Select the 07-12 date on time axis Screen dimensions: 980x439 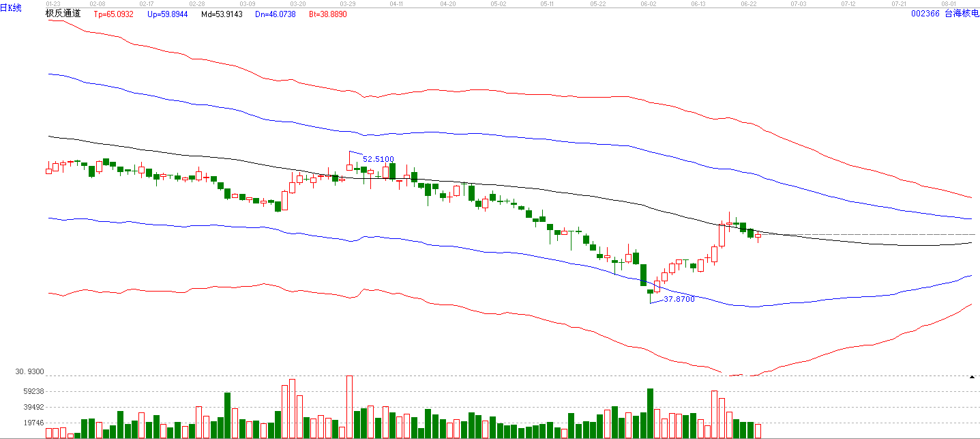pyautogui.click(x=848, y=3)
